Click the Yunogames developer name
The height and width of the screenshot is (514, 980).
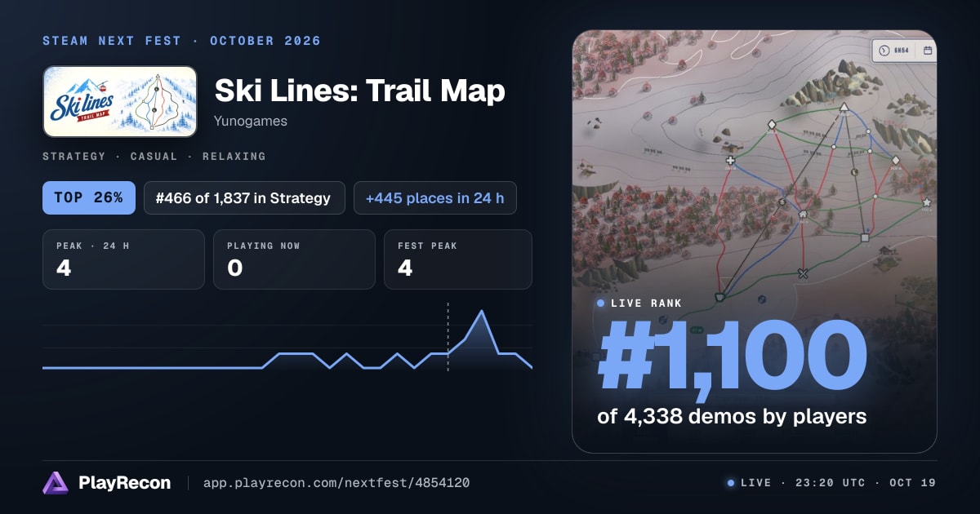[x=250, y=122]
